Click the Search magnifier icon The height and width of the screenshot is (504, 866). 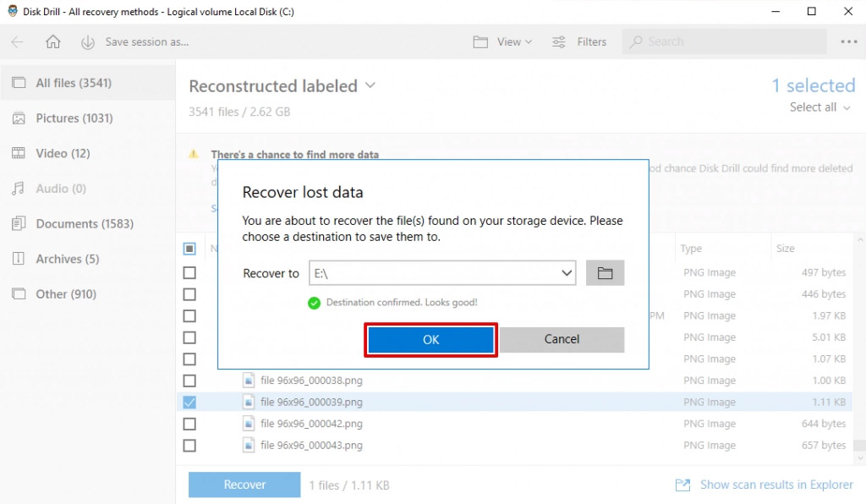tap(636, 42)
